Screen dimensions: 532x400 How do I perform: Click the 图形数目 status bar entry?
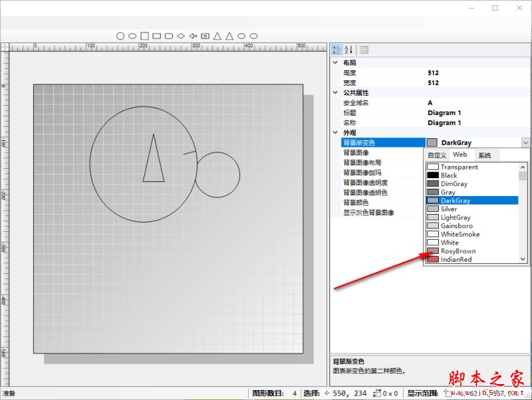(x=274, y=393)
